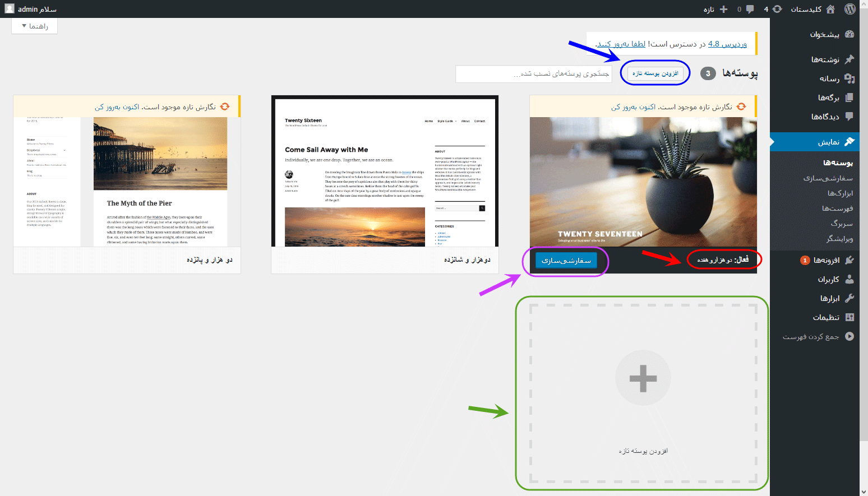Image resolution: width=868 pixels, height=496 pixels.
Task: Select the Twenty Sixteen theme thumbnail
Action: [385, 171]
